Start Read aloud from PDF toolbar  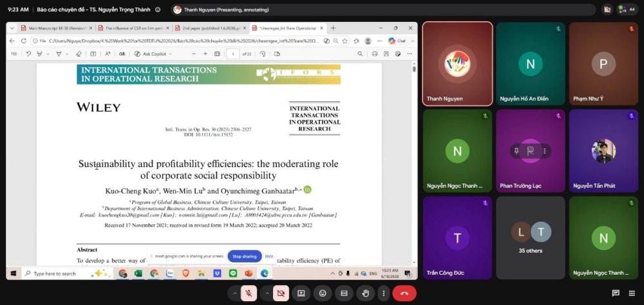pos(108,54)
